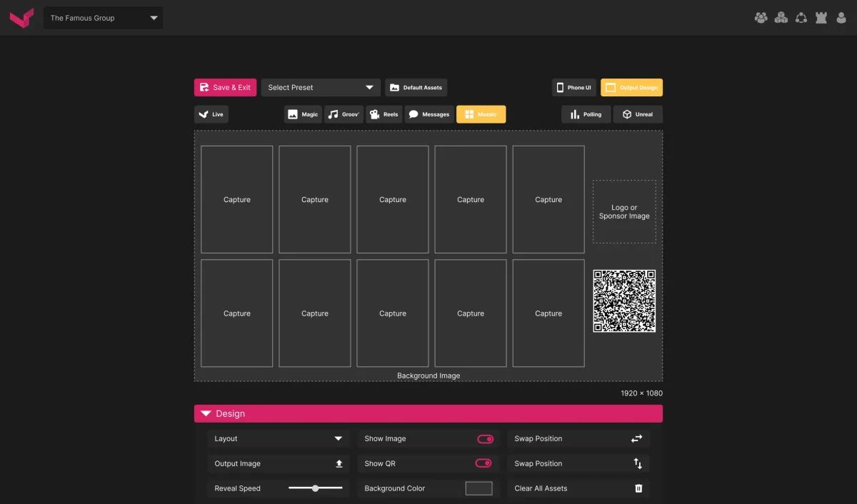Adjust the Reveal Speed slider

pos(315,488)
